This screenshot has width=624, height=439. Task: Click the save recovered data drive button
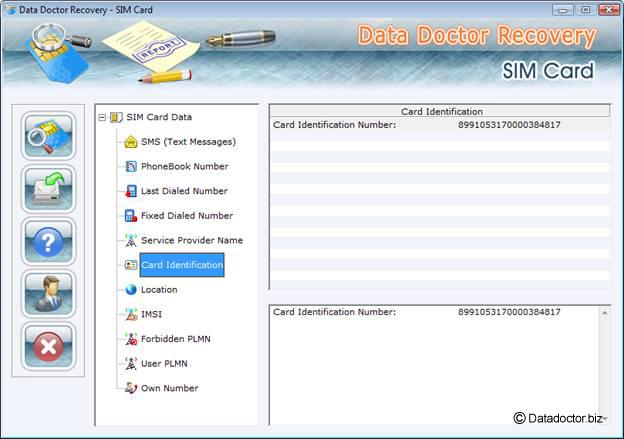click(x=49, y=189)
